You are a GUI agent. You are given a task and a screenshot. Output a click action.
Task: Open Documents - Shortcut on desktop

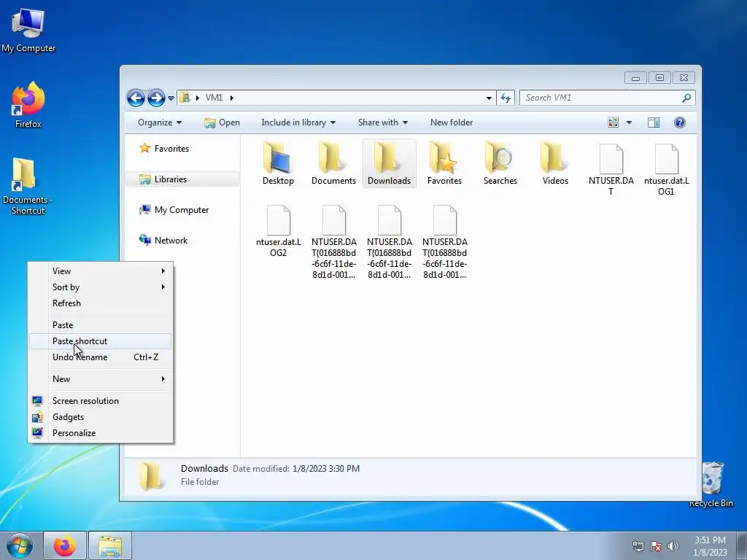pyautogui.click(x=27, y=186)
